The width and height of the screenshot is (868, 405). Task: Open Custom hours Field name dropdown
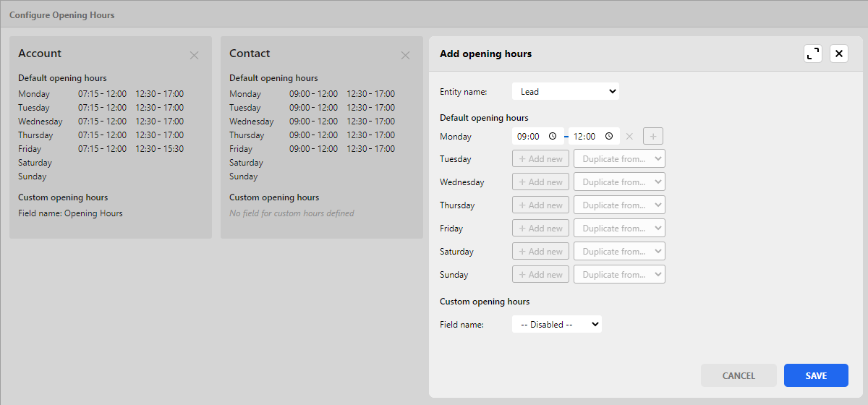pos(556,325)
